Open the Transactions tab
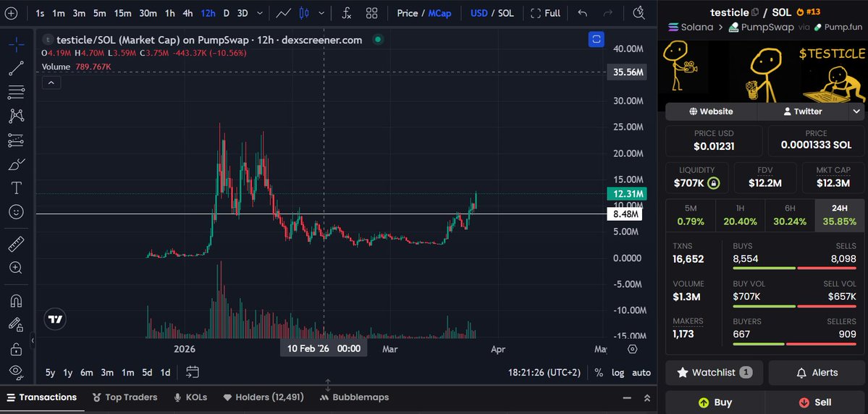868x414 pixels. [41, 397]
